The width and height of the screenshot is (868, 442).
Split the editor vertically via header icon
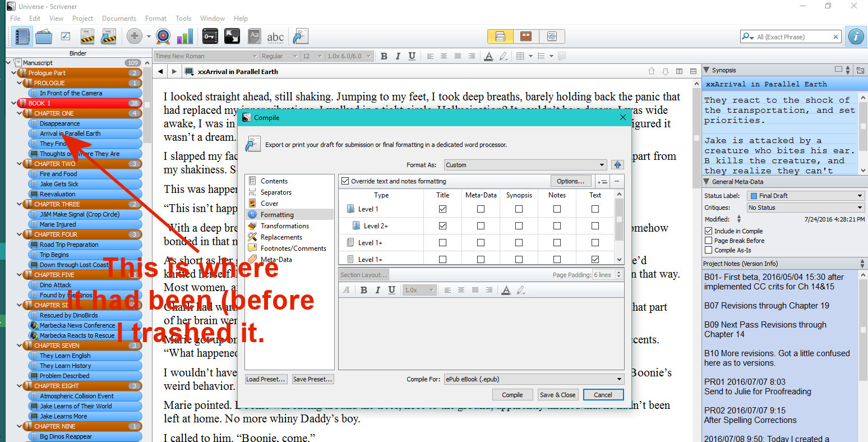[x=679, y=71]
